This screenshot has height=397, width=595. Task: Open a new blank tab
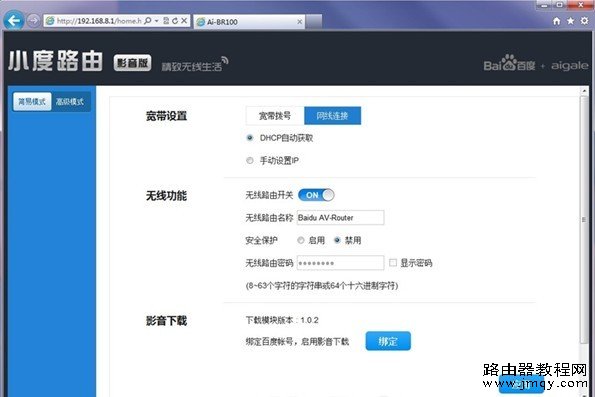(x=313, y=22)
